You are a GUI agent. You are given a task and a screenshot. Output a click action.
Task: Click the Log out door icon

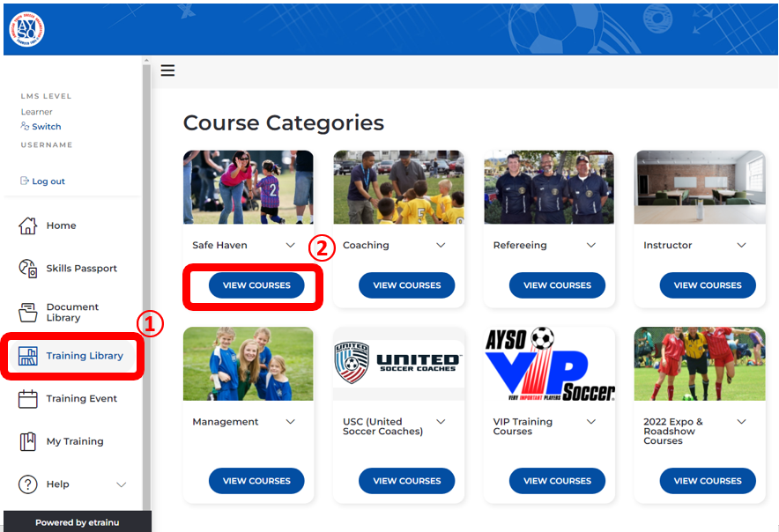point(25,181)
